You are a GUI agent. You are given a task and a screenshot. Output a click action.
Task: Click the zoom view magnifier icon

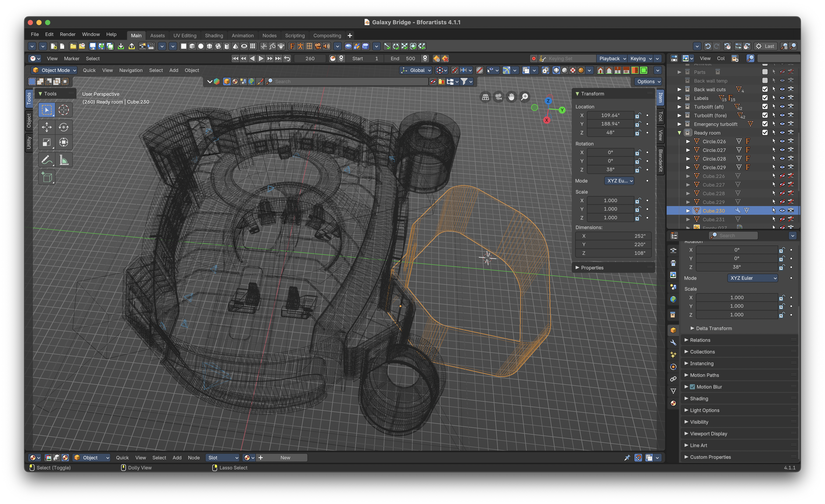pos(525,97)
